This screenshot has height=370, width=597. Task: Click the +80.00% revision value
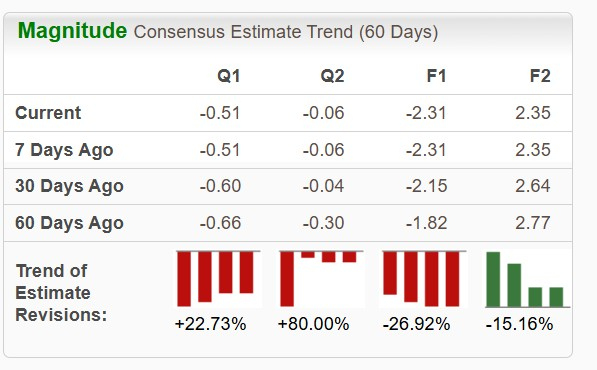(x=313, y=324)
